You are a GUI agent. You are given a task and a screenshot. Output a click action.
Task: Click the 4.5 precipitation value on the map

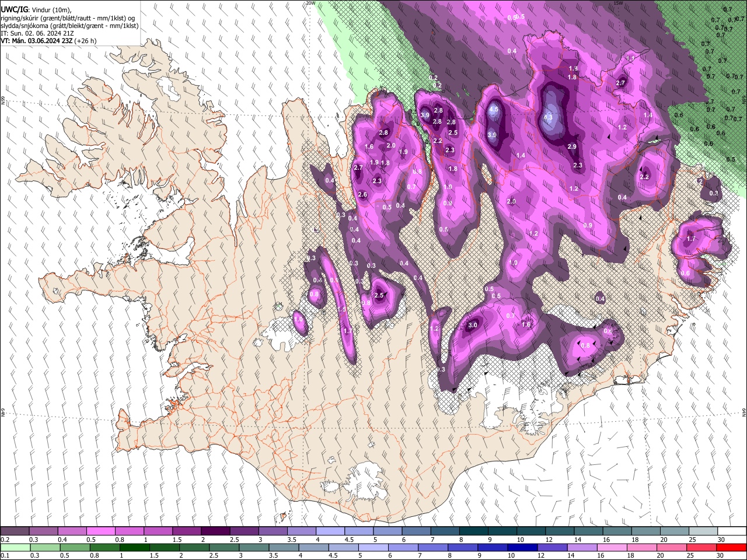coord(494,110)
